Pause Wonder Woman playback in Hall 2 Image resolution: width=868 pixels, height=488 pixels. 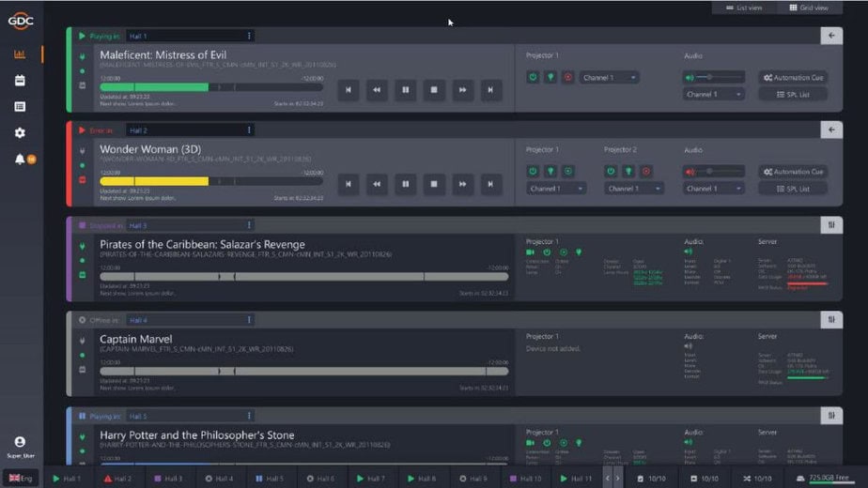[x=405, y=184]
